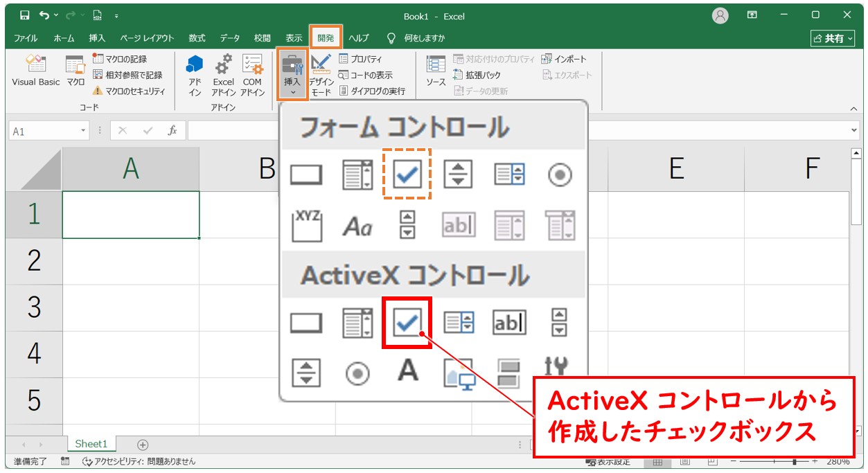Select the Form Control check box
Viewport: 868px width, 473px height.
(x=407, y=175)
